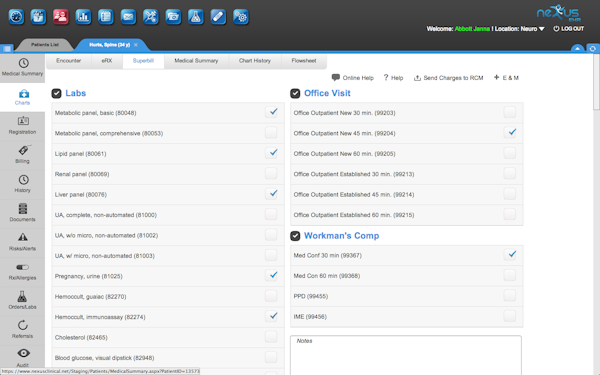Check Office Outpatient New 30 min. (99203)
Image resolution: width=600 pixels, height=375 pixels.
tap(510, 112)
